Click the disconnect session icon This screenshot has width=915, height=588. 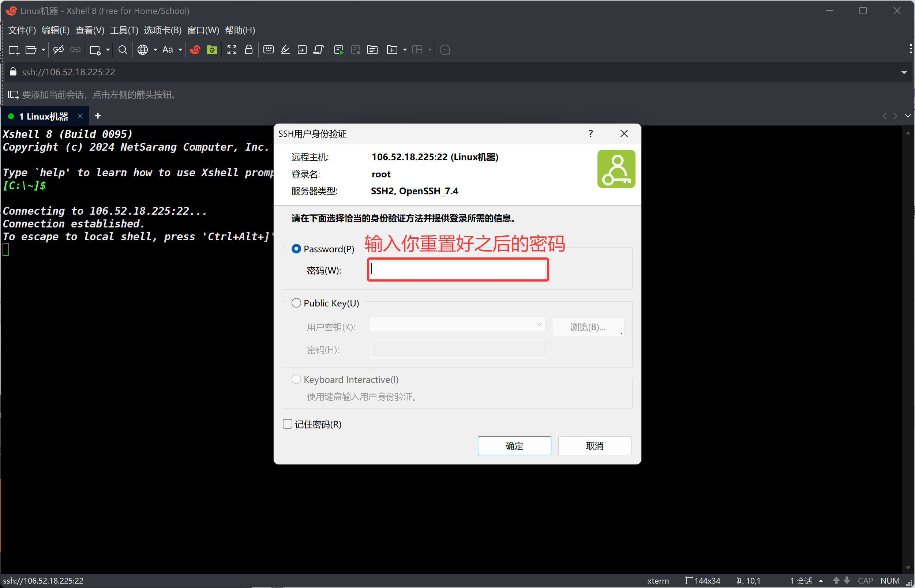tap(59, 50)
